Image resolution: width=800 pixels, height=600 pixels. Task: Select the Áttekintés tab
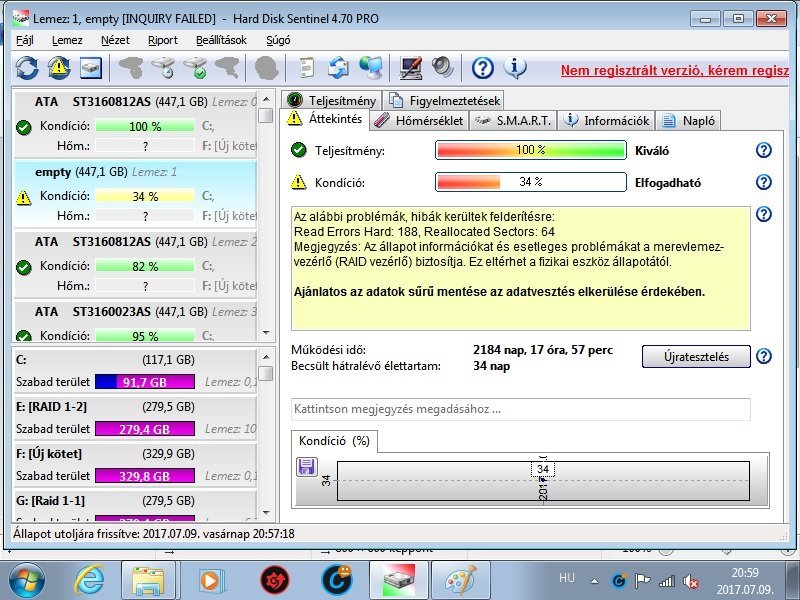coord(324,119)
